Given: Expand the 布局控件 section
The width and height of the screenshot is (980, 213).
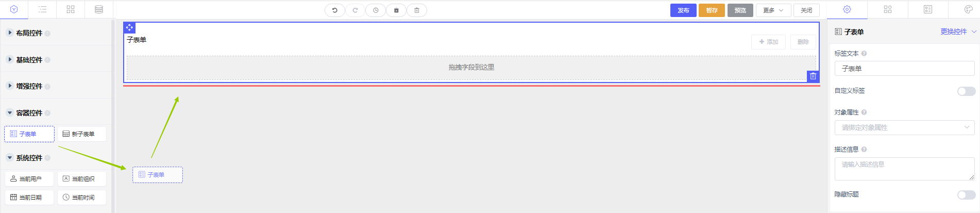Looking at the screenshot, I should coord(29,33).
